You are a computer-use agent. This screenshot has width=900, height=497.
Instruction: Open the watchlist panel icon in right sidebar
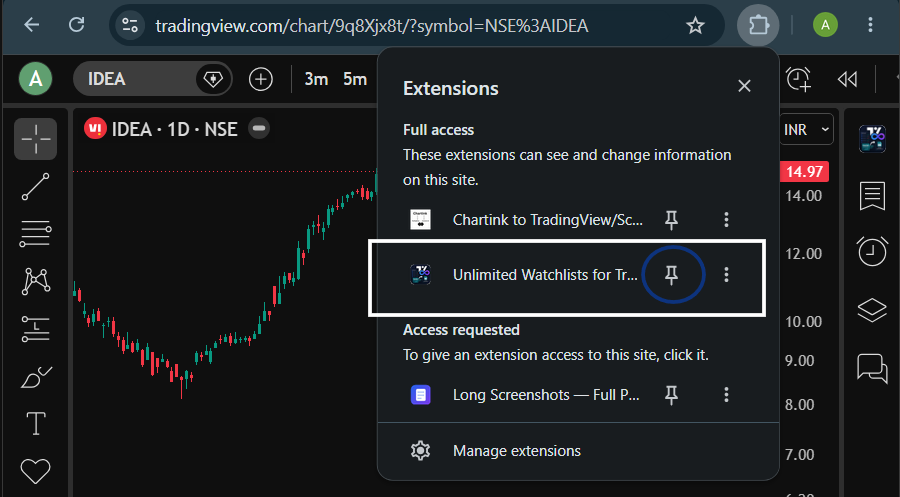872,196
